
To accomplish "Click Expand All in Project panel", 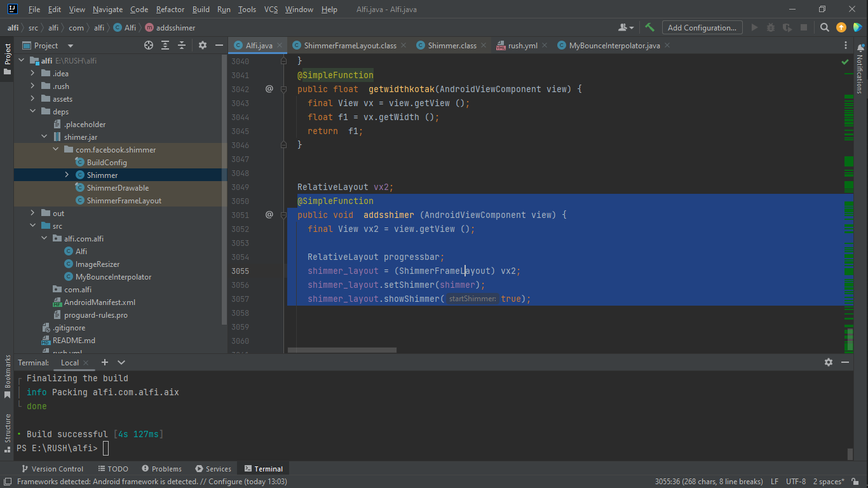I will pos(165,45).
